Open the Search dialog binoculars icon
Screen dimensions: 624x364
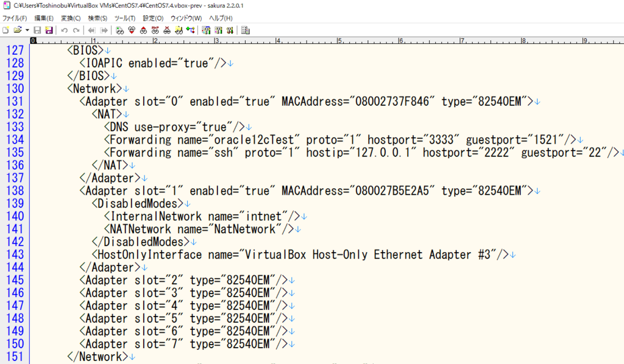[120, 30]
